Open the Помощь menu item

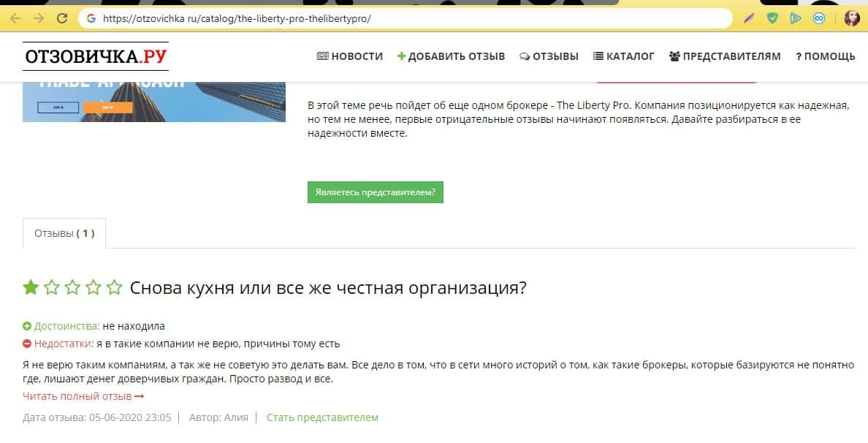pyautogui.click(x=826, y=56)
